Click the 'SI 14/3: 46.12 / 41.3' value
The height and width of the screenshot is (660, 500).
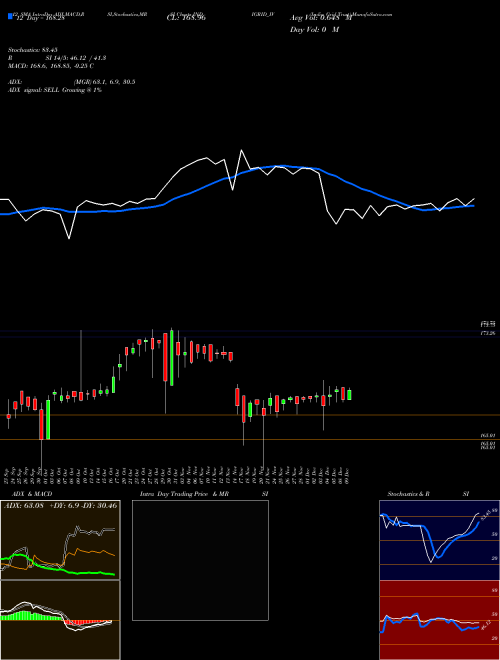point(76,58)
